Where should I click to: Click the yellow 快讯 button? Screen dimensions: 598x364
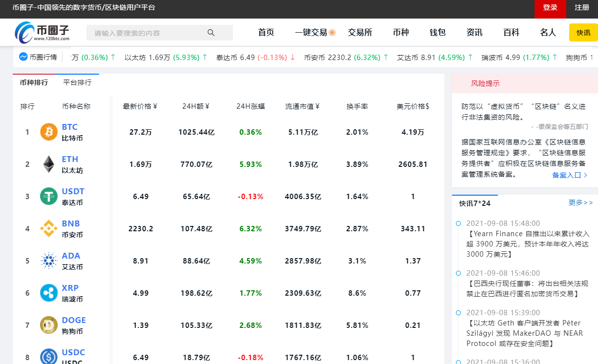pos(583,33)
